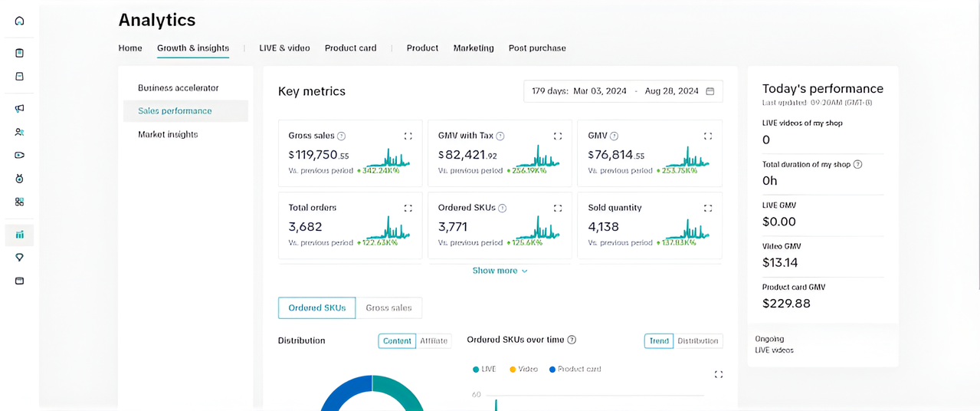This screenshot has width=980, height=411.
Task: Show info tooltip for GMV with Tax
Action: coord(500,136)
